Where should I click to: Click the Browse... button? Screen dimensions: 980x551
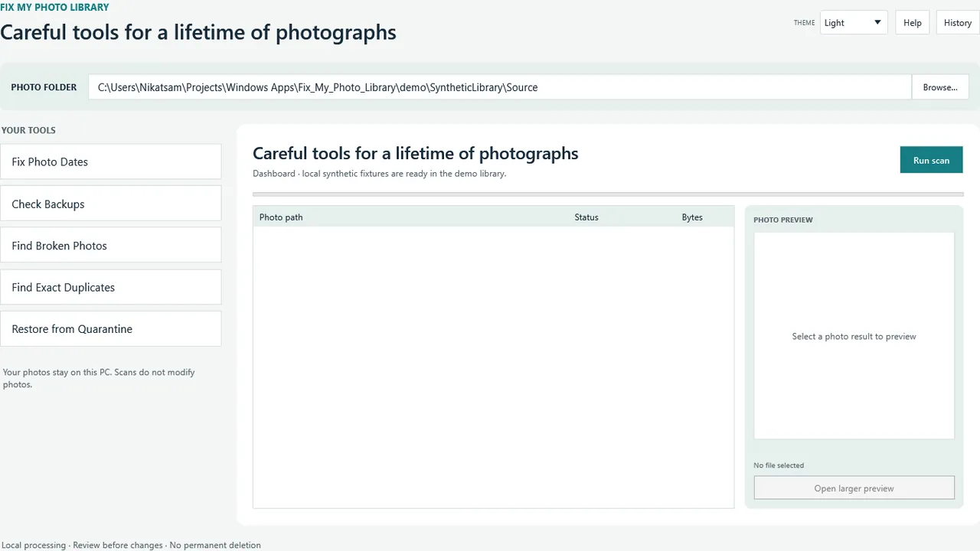[940, 87]
